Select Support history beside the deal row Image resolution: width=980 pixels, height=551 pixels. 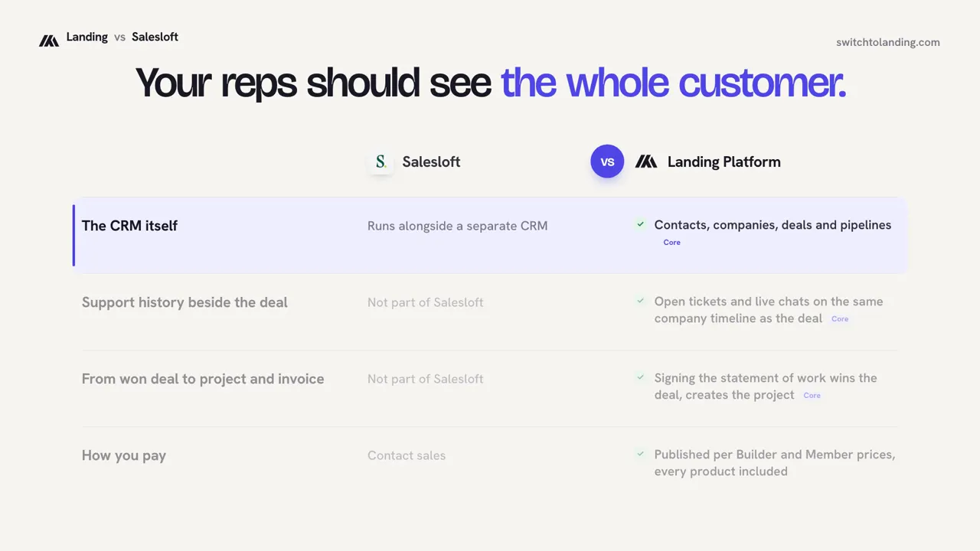tap(490, 311)
